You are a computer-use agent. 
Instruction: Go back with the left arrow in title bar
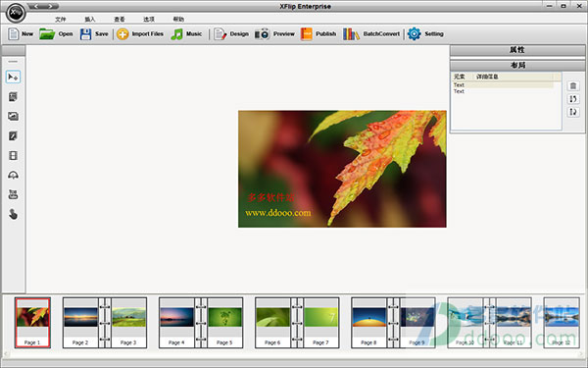pyautogui.click(x=36, y=6)
